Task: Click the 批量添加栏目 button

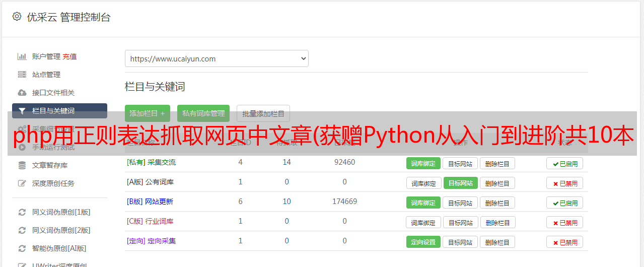Action: point(263,113)
